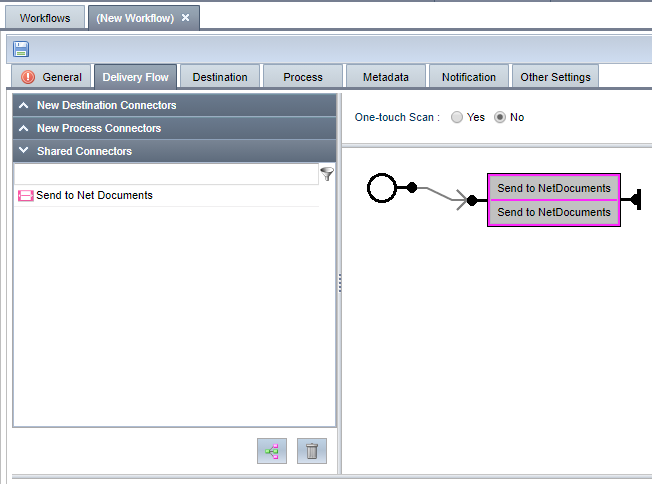
Task: Select No for One-touch Scan
Action: (501, 117)
